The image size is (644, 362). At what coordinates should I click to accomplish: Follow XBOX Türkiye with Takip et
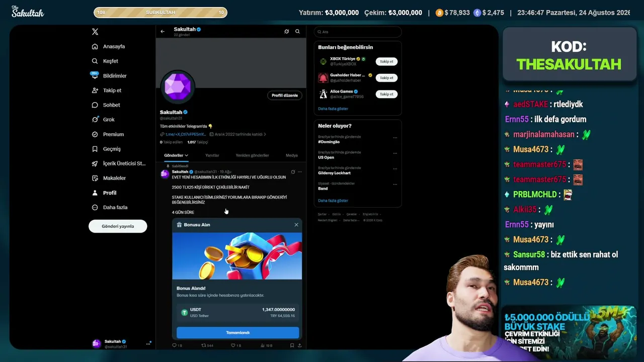[x=386, y=61]
